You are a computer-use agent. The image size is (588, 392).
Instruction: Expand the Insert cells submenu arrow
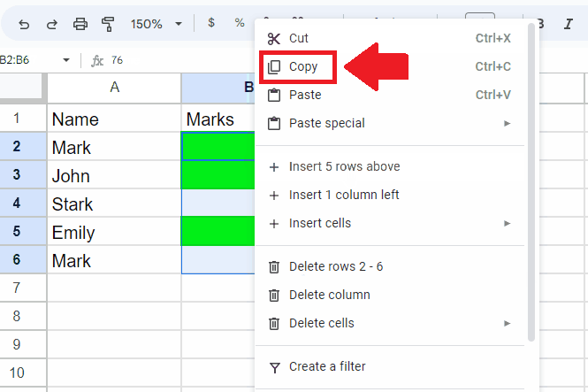[507, 224]
